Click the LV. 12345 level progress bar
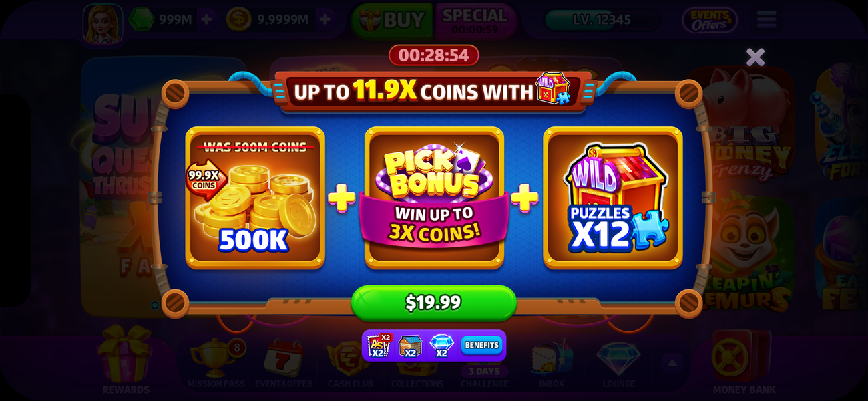The height and width of the screenshot is (401, 868). click(602, 20)
